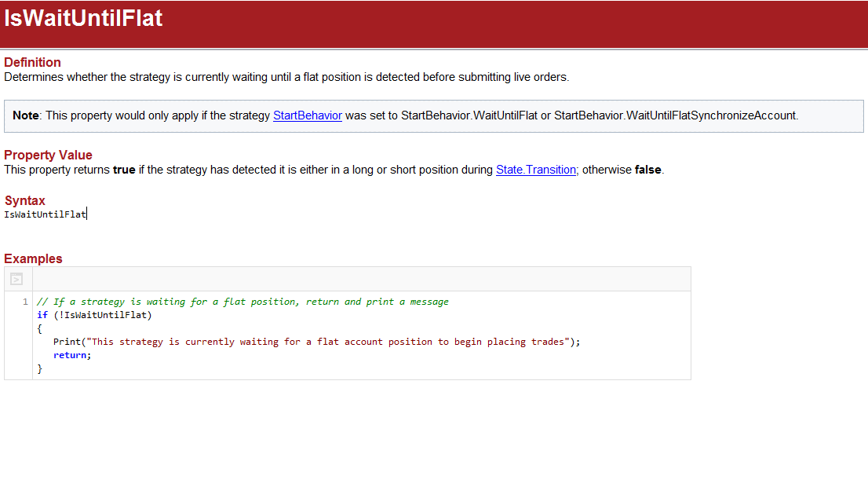Click the Property Value heading
Viewport: 868px width, 498px height.
(48, 155)
